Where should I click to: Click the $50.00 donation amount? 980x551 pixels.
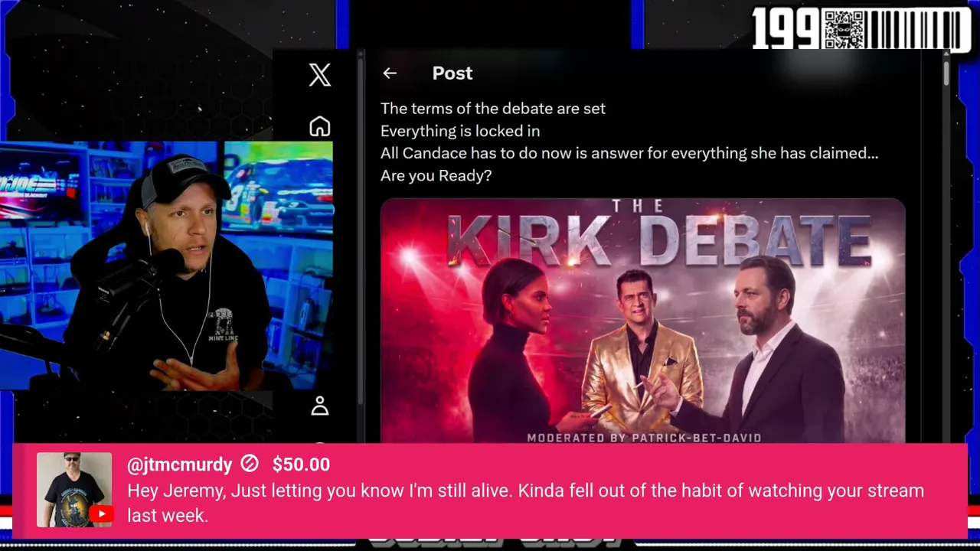pyautogui.click(x=301, y=465)
